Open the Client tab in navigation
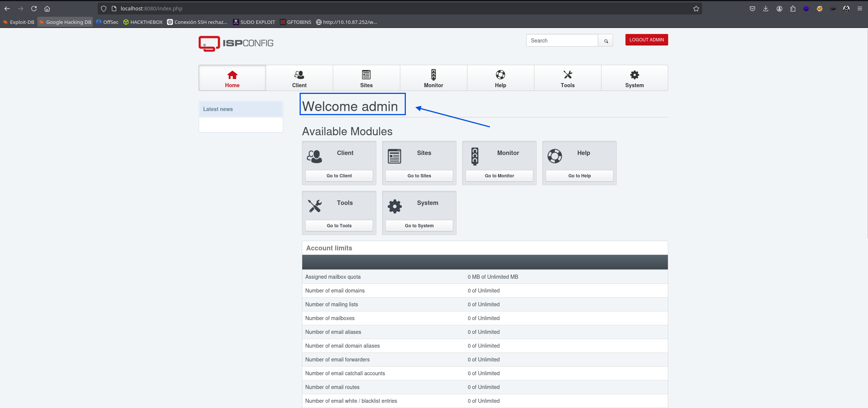 pos(299,78)
